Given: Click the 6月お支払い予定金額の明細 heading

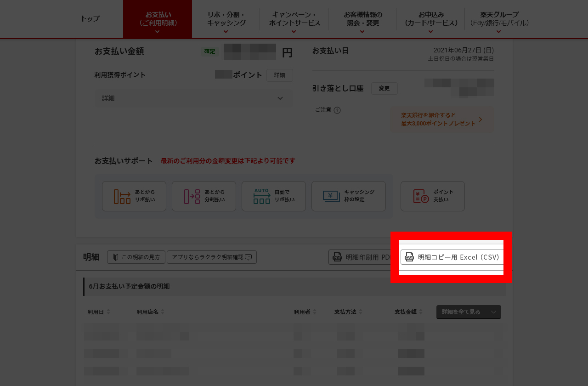Looking at the screenshot, I should point(129,286).
